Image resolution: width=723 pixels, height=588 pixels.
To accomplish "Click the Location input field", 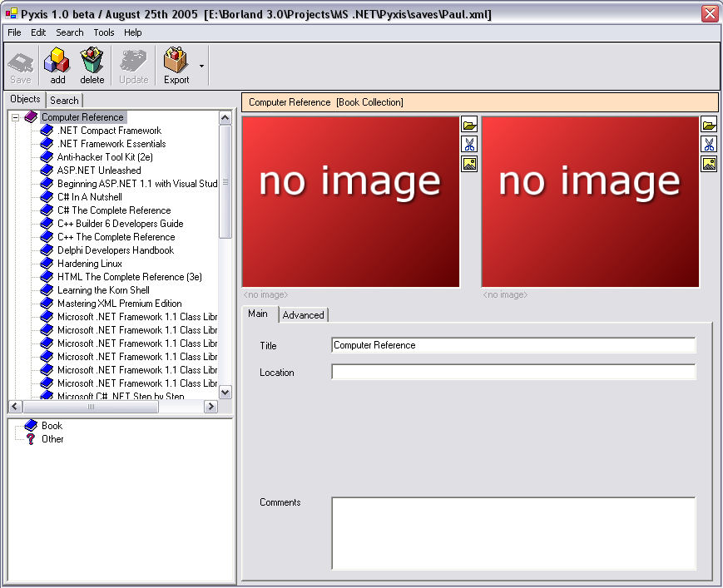I will [513, 372].
